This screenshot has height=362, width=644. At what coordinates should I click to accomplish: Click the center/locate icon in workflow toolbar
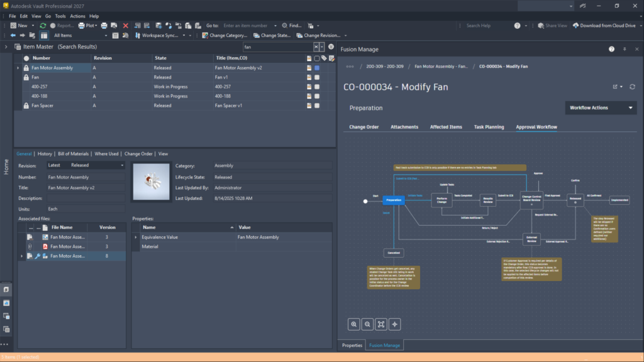click(395, 324)
